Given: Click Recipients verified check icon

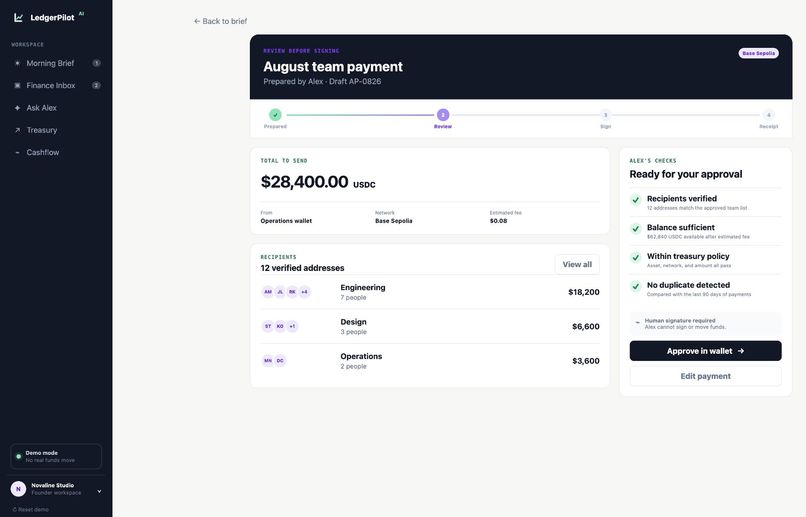Looking at the screenshot, I should tap(636, 200).
